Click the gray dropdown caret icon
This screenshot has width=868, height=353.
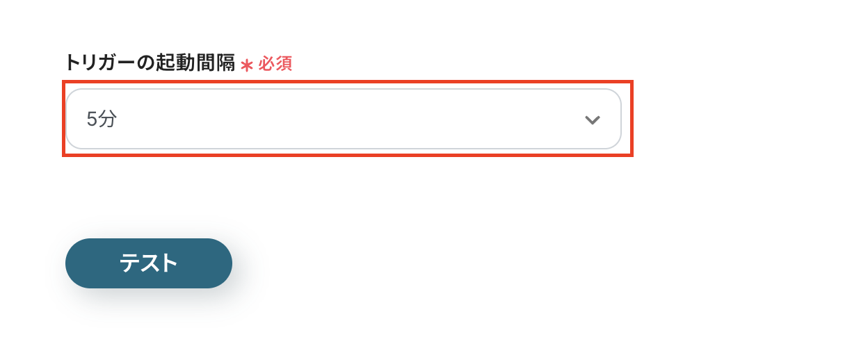tap(592, 120)
